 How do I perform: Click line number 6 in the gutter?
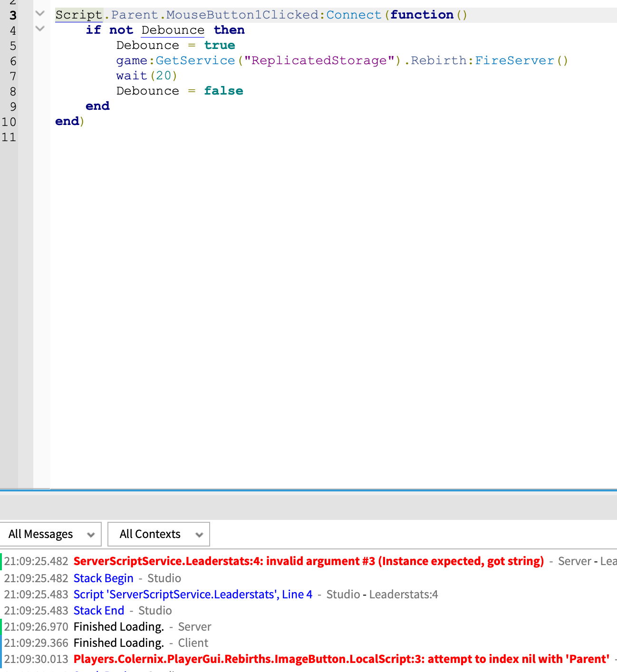[x=13, y=61]
